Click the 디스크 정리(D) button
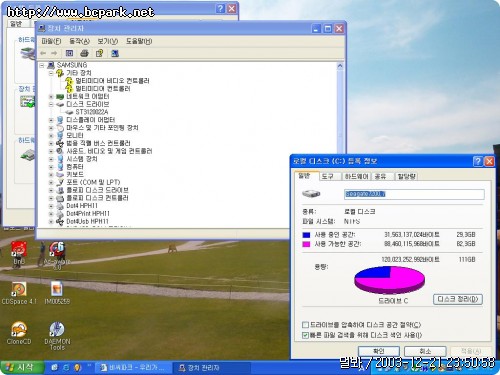 pyautogui.click(x=458, y=299)
